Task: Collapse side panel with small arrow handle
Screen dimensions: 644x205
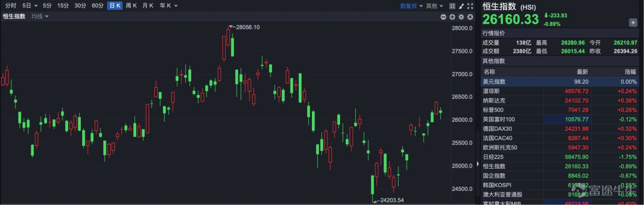Action: coord(478,164)
